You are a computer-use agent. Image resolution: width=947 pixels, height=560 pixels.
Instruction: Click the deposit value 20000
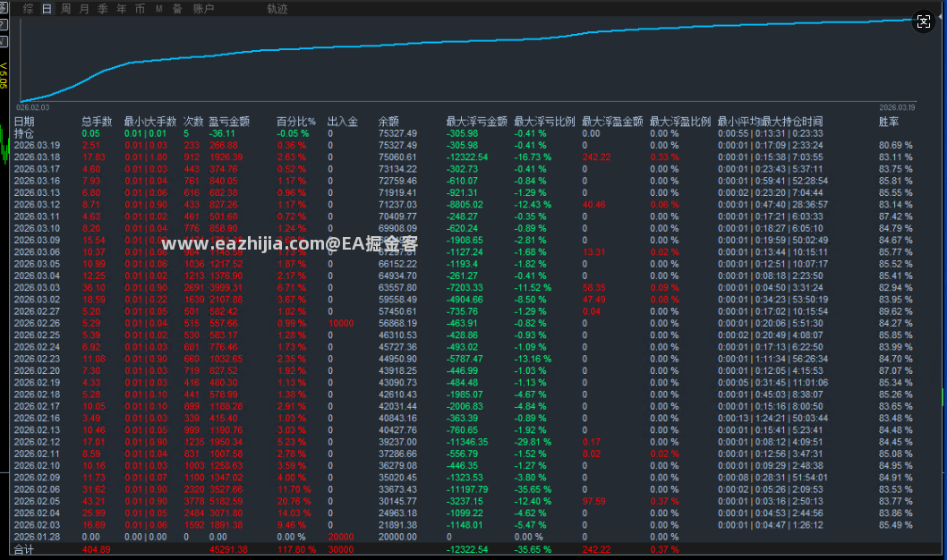point(341,537)
